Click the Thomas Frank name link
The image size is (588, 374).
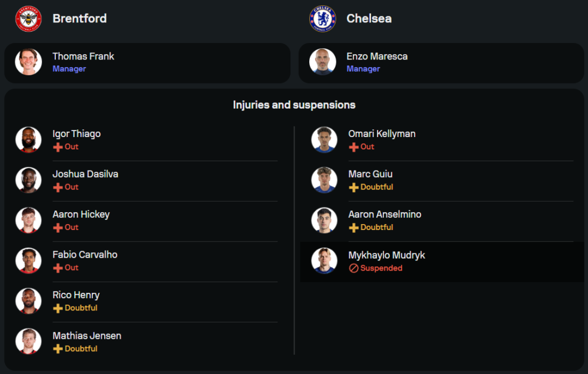[83, 56]
